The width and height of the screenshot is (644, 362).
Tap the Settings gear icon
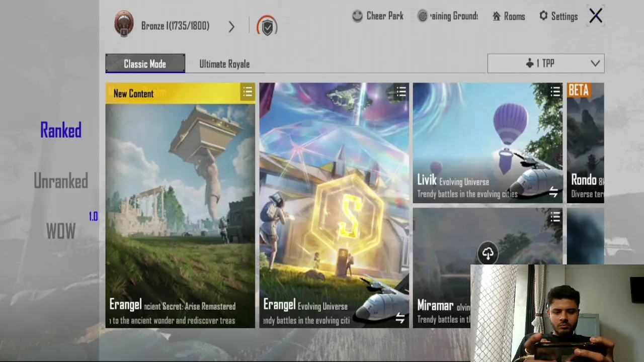pos(543,16)
